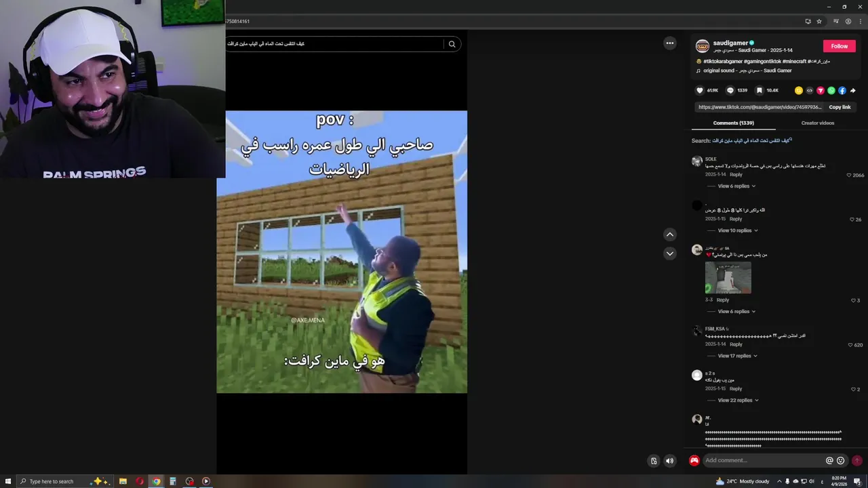
Task: Click the #minecraft hashtag
Action: tap(794, 62)
